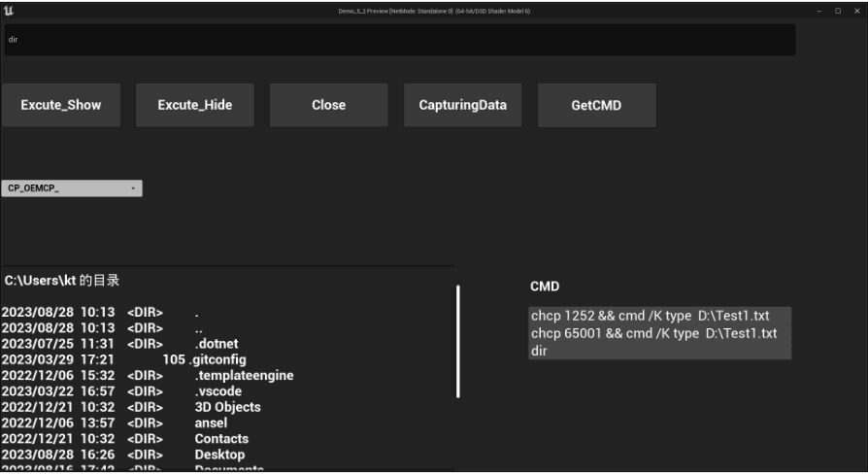The image size is (868, 474).
Task: Click the .templateengine directory row
Action: 148,376
